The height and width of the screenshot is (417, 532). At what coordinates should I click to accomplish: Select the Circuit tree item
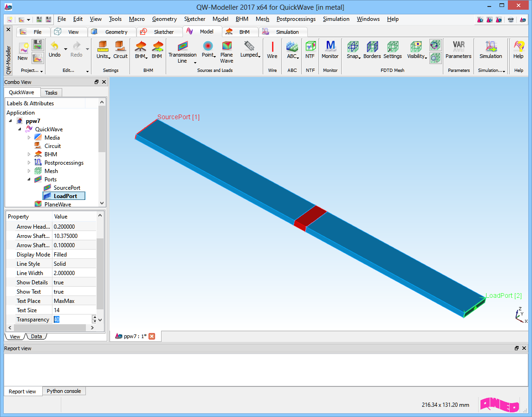coord(52,146)
